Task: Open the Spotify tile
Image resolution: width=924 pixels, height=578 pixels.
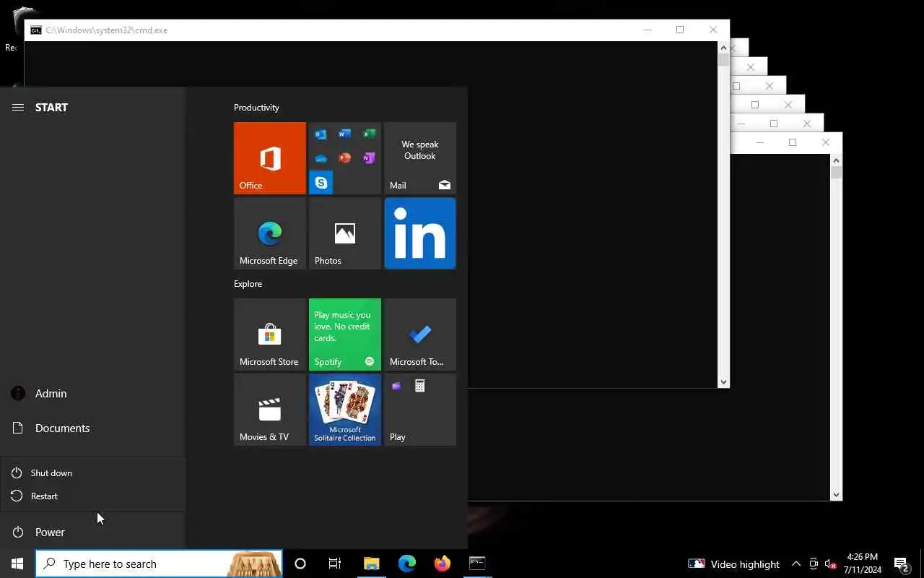Action: [345, 335]
